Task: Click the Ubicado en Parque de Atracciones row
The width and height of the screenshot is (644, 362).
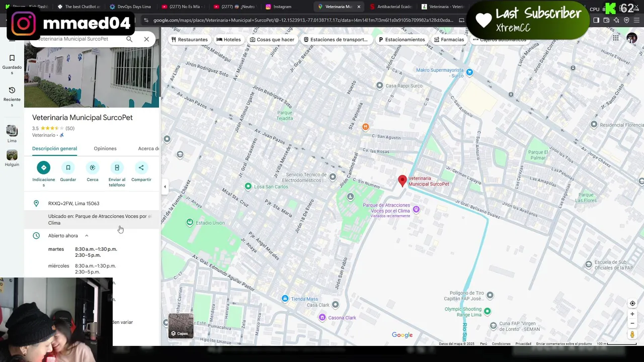Action: tap(92, 220)
